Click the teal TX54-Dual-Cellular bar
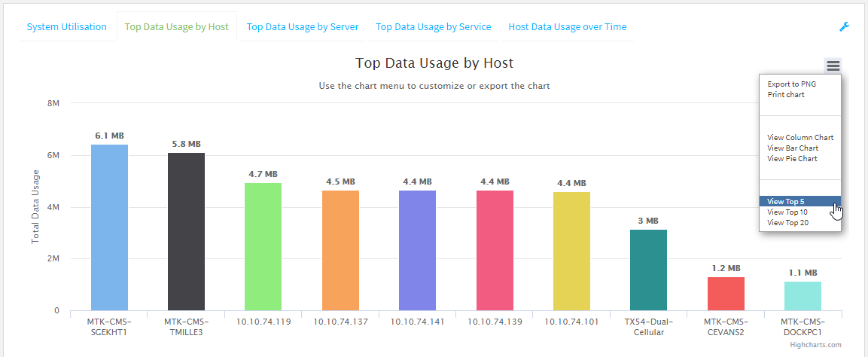Viewport: 868px width, 357px height. [x=648, y=270]
